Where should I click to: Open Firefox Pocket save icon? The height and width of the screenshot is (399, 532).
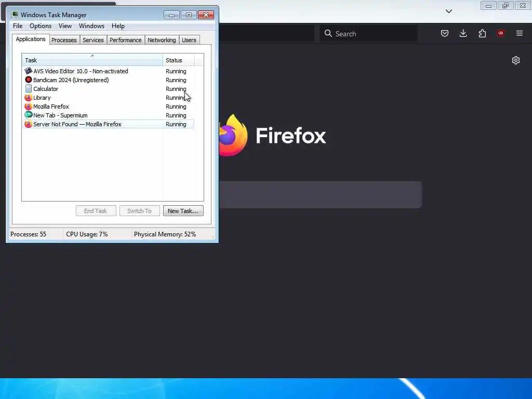point(445,33)
